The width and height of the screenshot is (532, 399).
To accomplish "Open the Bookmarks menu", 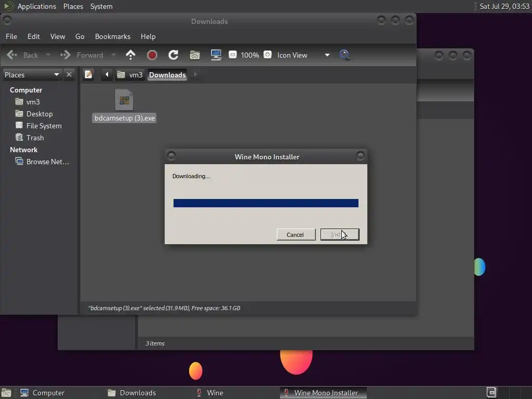I will (113, 36).
